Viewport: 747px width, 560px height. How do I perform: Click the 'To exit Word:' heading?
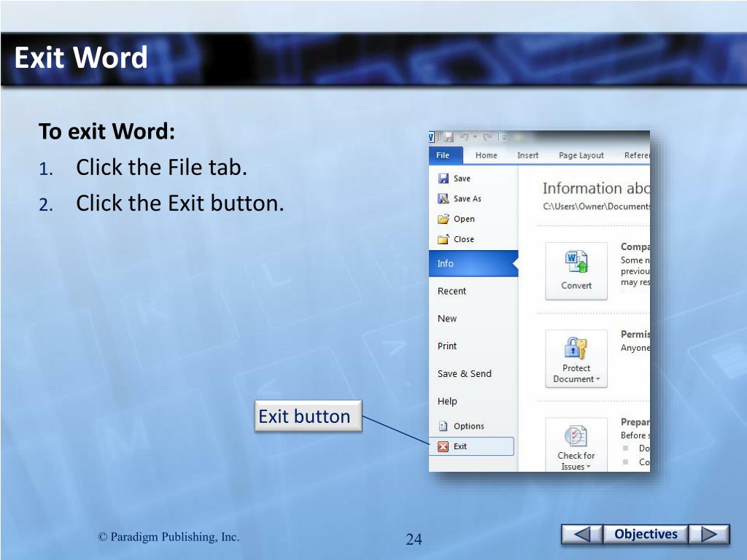point(107,131)
